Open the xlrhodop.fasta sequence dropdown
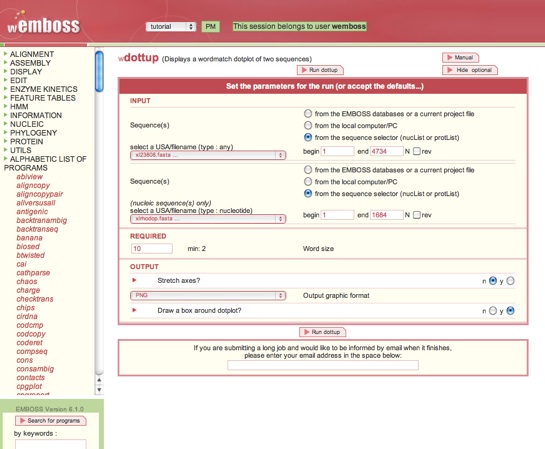The width and height of the screenshot is (545, 449). point(208,219)
